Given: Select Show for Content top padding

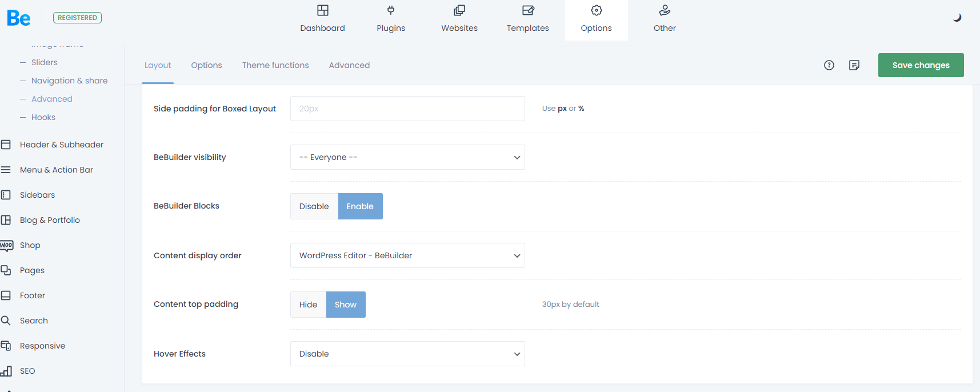Looking at the screenshot, I should point(346,305).
